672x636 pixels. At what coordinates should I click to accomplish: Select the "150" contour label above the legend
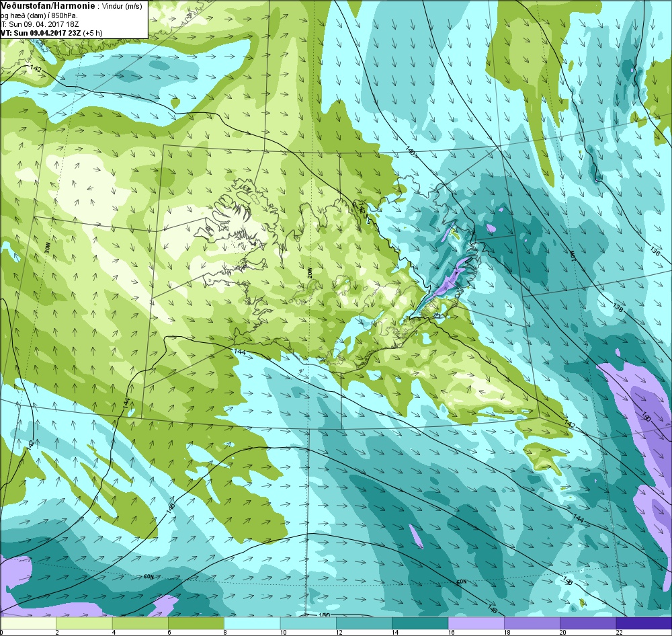pos(325,615)
